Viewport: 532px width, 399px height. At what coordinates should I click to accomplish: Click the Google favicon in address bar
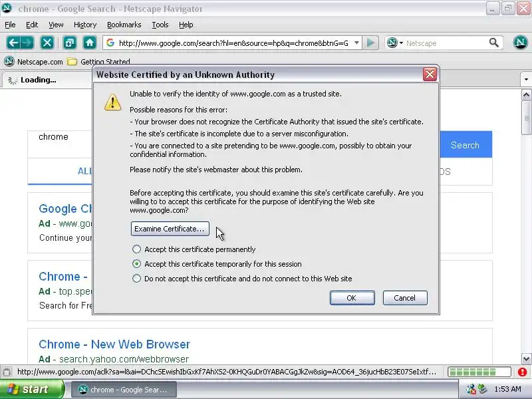click(110, 43)
